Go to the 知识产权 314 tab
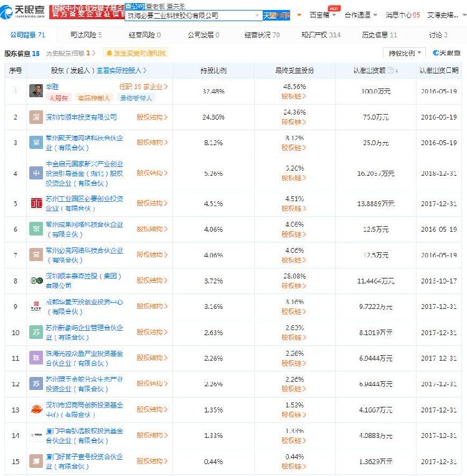Viewport: 467px width, 476px height. click(x=321, y=35)
